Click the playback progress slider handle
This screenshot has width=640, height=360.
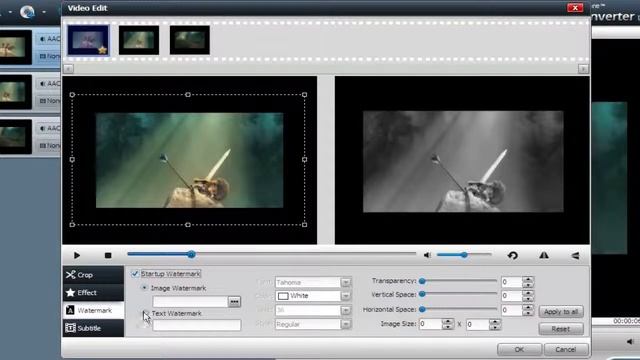[x=191, y=255]
